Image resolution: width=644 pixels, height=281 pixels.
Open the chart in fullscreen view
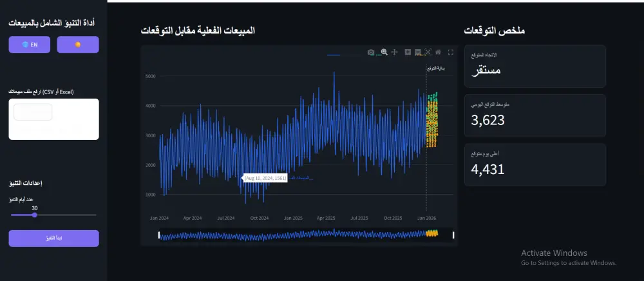tap(451, 52)
